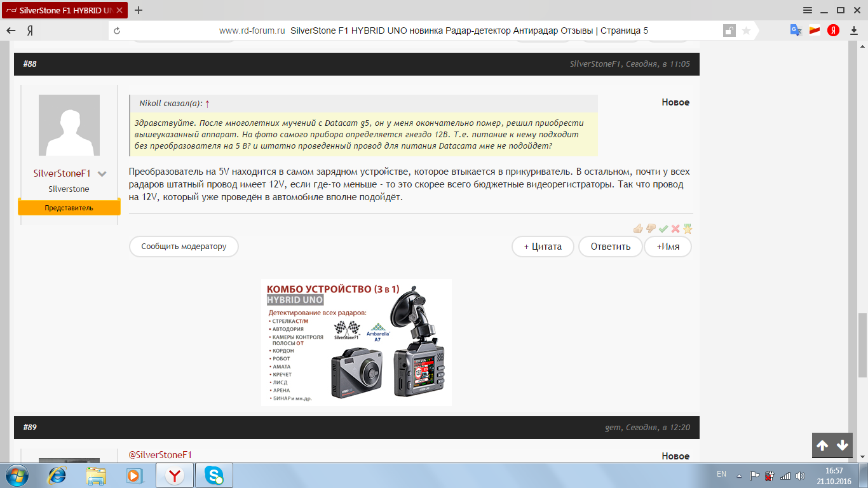
Task: Click the + Цитата quote button
Action: click(543, 247)
